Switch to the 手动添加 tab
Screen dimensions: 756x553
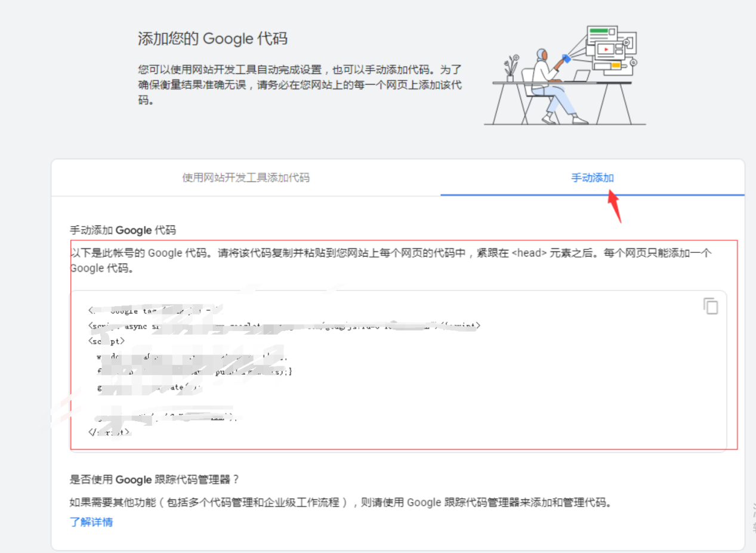tap(593, 178)
